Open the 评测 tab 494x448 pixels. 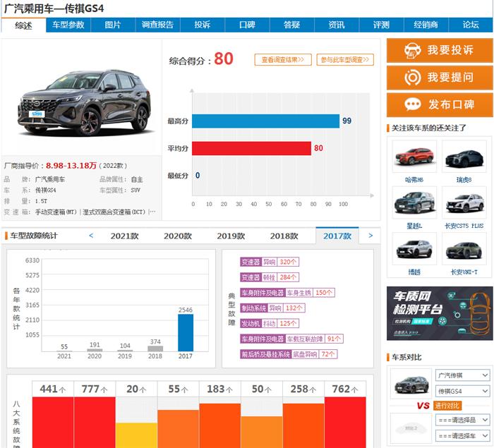point(382,25)
